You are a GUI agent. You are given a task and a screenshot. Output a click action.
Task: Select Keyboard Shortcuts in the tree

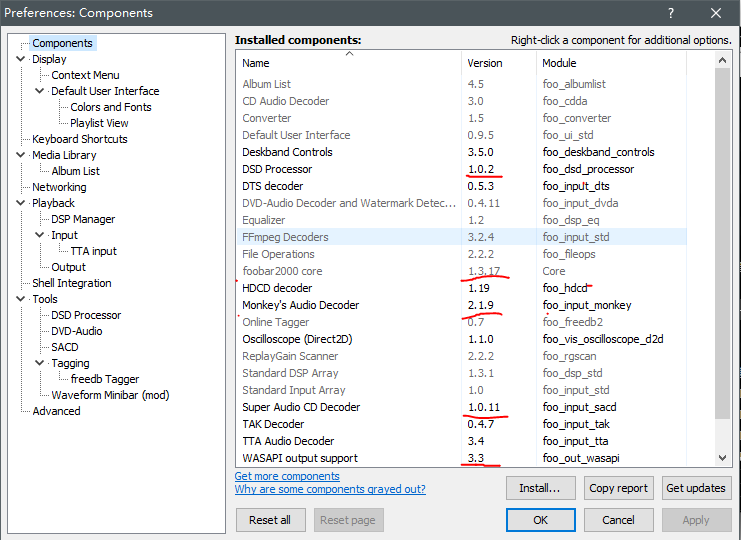click(x=79, y=139)
